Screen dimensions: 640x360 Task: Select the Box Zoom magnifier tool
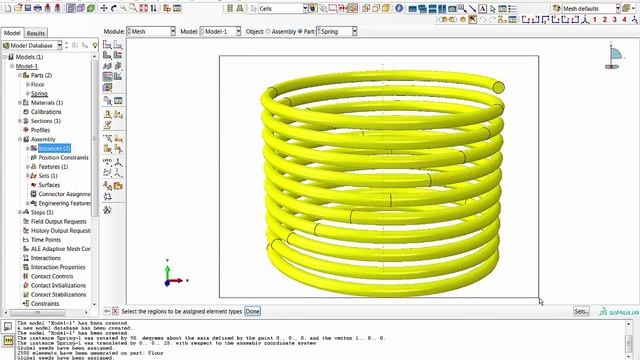(133, 8)
